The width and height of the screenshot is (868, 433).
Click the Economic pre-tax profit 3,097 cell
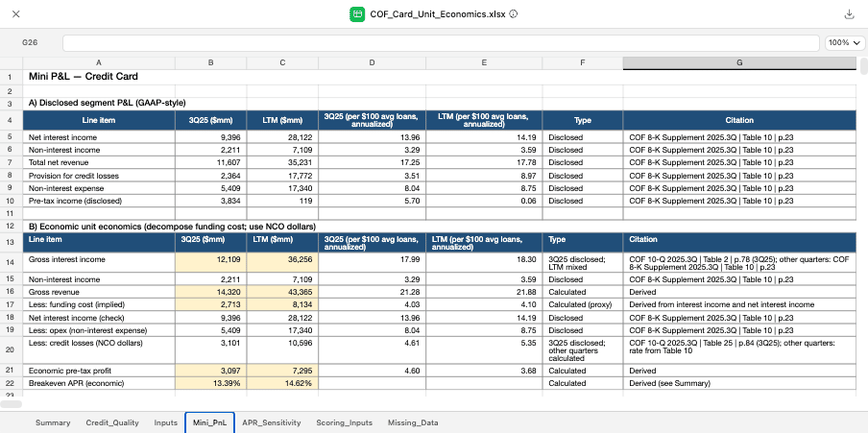(211, 370)
